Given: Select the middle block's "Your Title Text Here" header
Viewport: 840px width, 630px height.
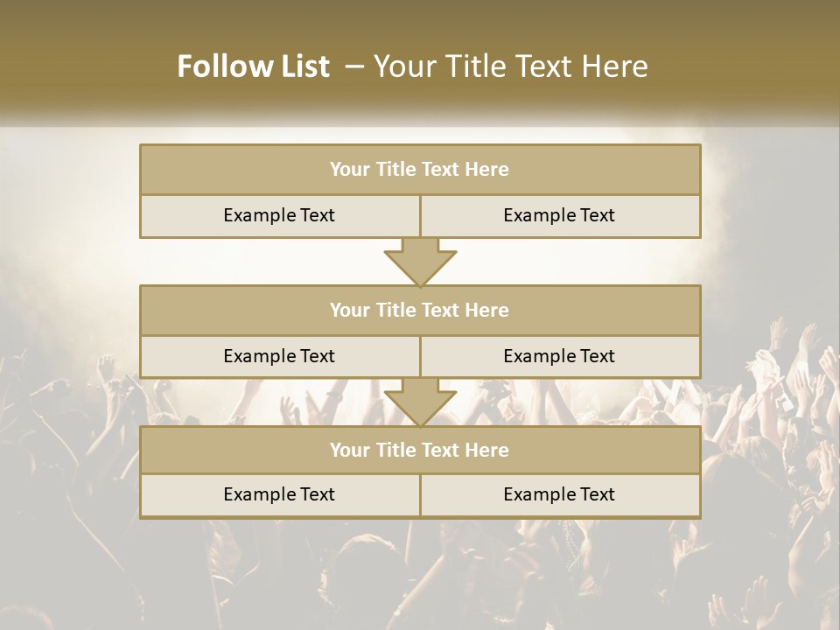Looking at the screenshot, I should coord(420,311).
